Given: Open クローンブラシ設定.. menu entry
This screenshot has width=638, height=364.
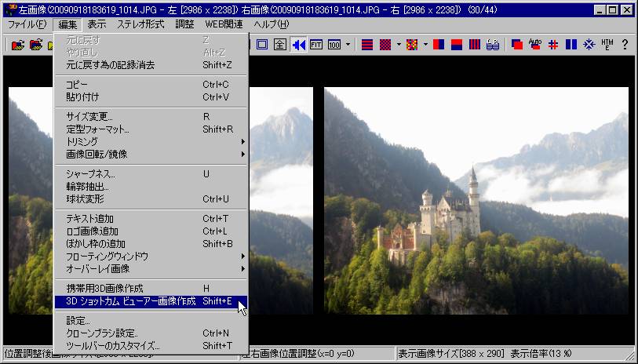Looking at the screenshot, I should click(x=151, y=333).
